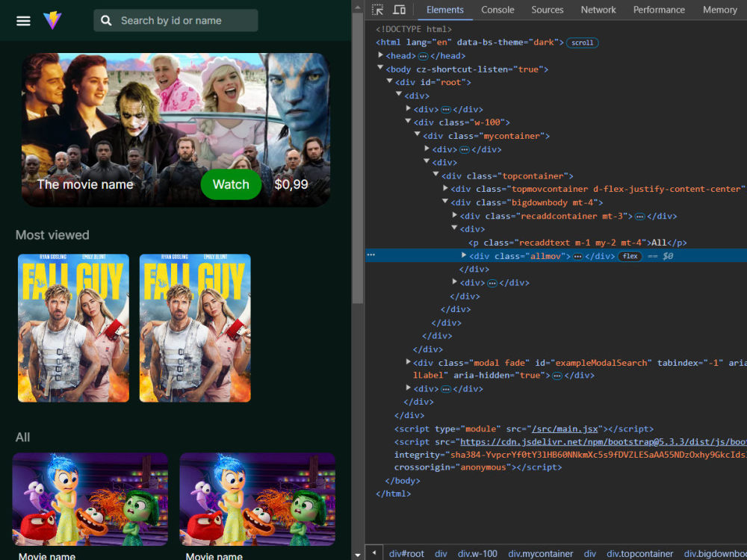Collapse the body element node

pyautogui.click(x=381, y=68)
